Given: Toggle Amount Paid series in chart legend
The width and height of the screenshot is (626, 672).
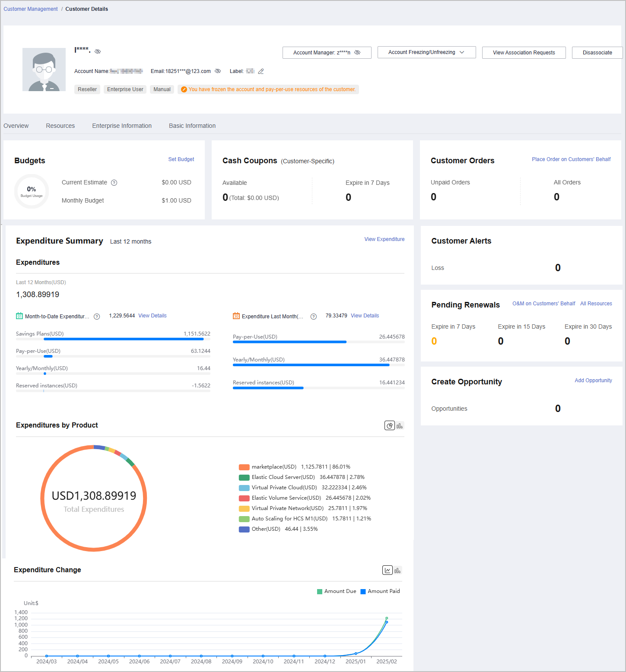Looking at the screenshot, I should [380, 591].
